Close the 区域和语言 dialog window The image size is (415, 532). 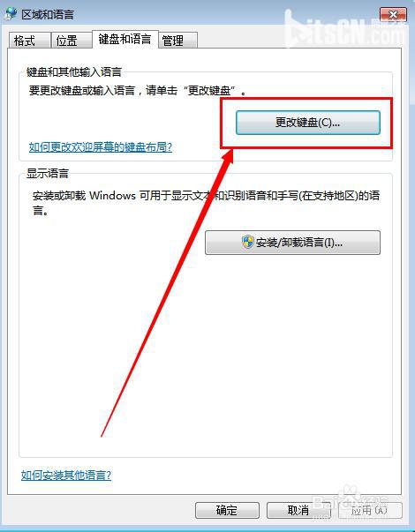[x=393, y=15]
